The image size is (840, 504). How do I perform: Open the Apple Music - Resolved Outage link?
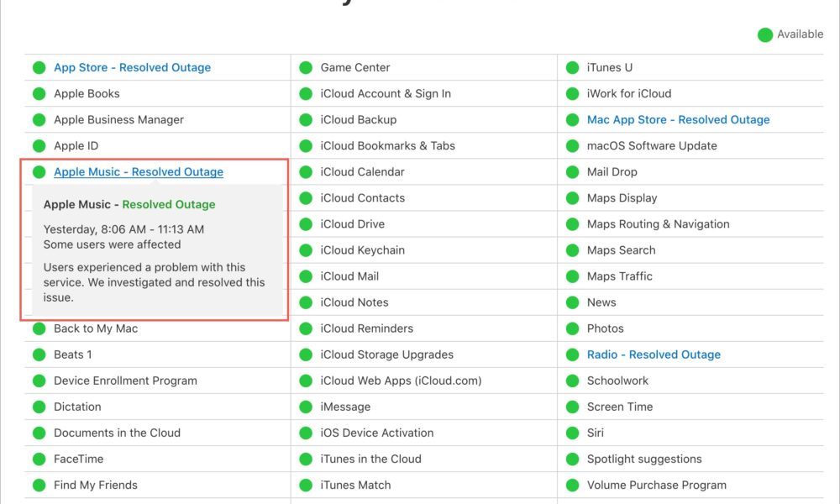[x=138, y=171]
